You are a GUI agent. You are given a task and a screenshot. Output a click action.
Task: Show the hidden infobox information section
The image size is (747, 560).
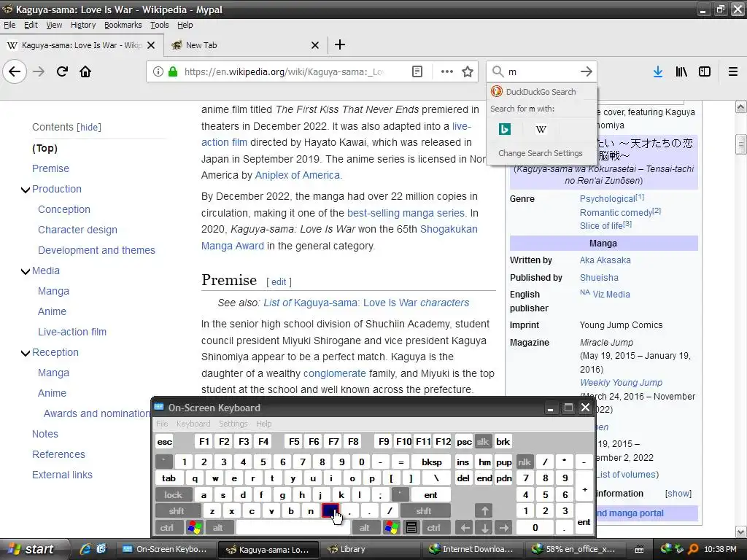678,494
